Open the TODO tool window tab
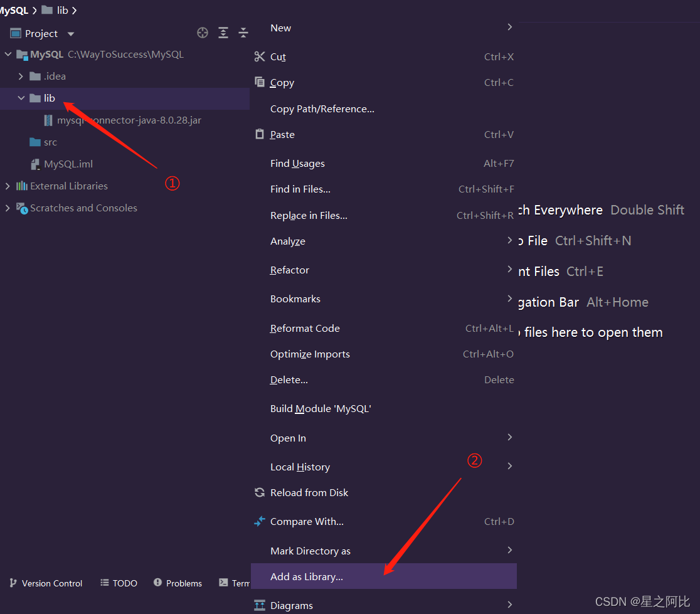Image resolution: width=700 pixels, height=614 pixels. 119,583
